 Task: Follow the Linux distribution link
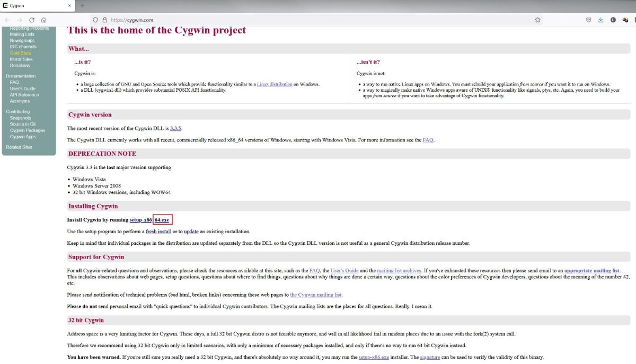tap(275, 84)
